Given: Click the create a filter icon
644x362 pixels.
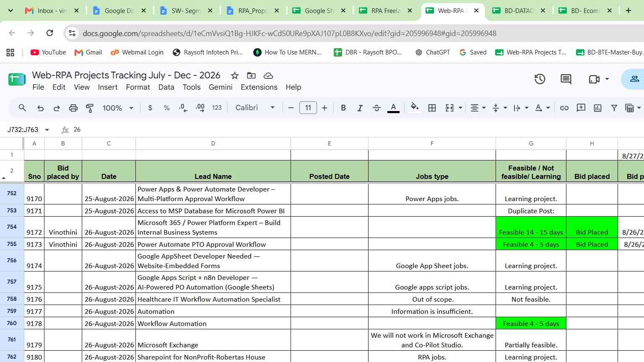Looking at the screenshot, I should 614,108.
